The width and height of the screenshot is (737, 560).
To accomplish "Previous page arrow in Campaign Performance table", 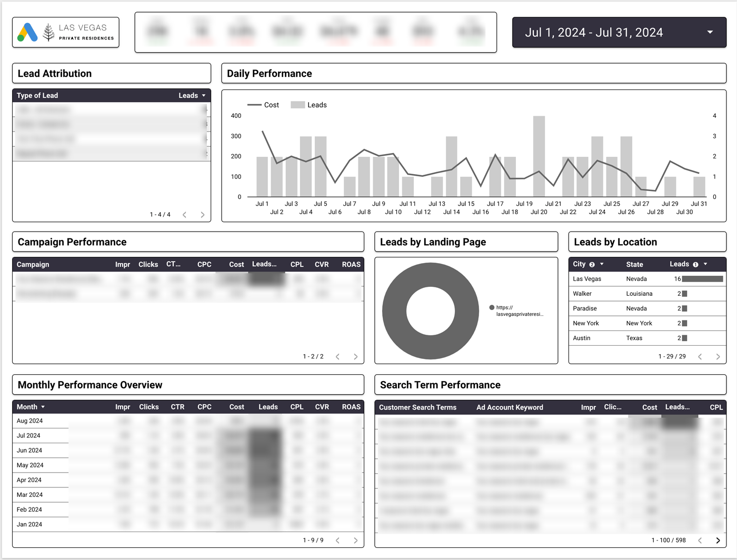I will (337, 357).
